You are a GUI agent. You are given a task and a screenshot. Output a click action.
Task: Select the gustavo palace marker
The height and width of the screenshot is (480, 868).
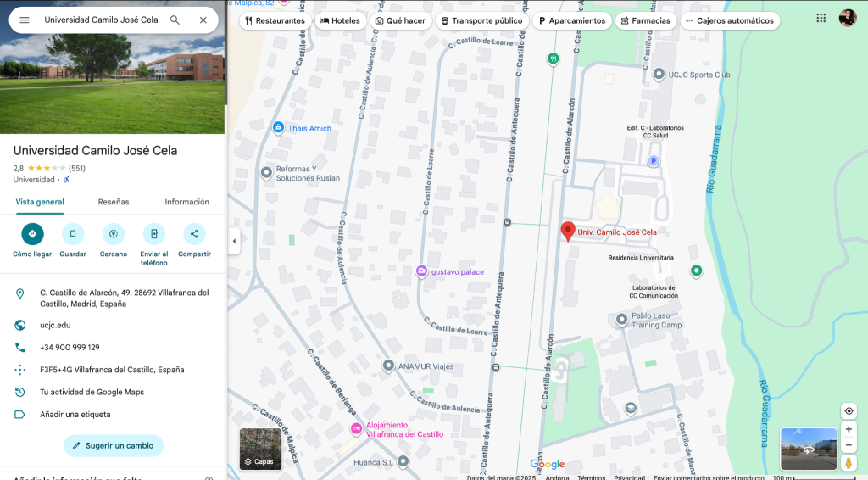pyautogui.click(x=422, y=271)
